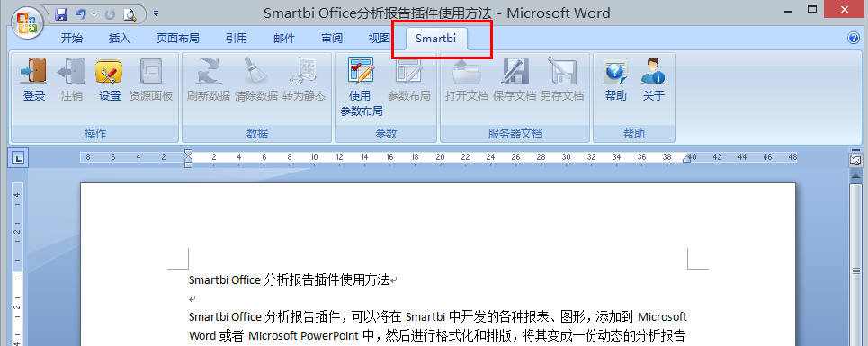Image resolution: width=868 pixels, height=346 pixels.
Task: Click 打开文档 open document icon
Action: tap(467, 80)
